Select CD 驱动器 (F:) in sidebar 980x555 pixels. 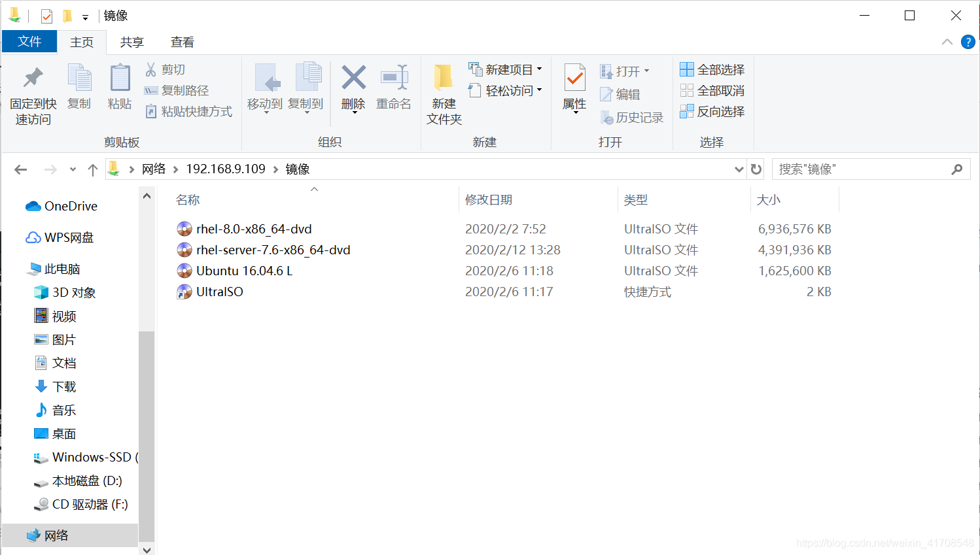81,504
